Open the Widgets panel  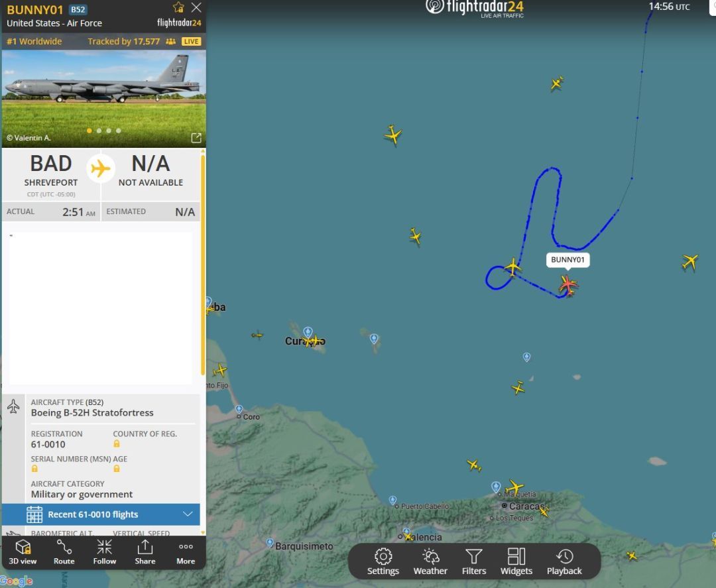click(x=516, y=561)
